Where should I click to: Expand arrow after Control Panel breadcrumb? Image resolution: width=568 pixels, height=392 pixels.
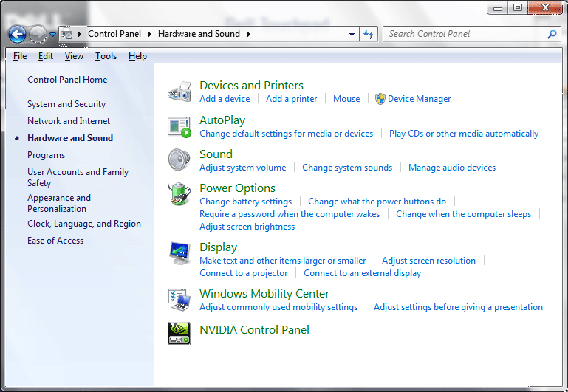click(x=150, y=34)
